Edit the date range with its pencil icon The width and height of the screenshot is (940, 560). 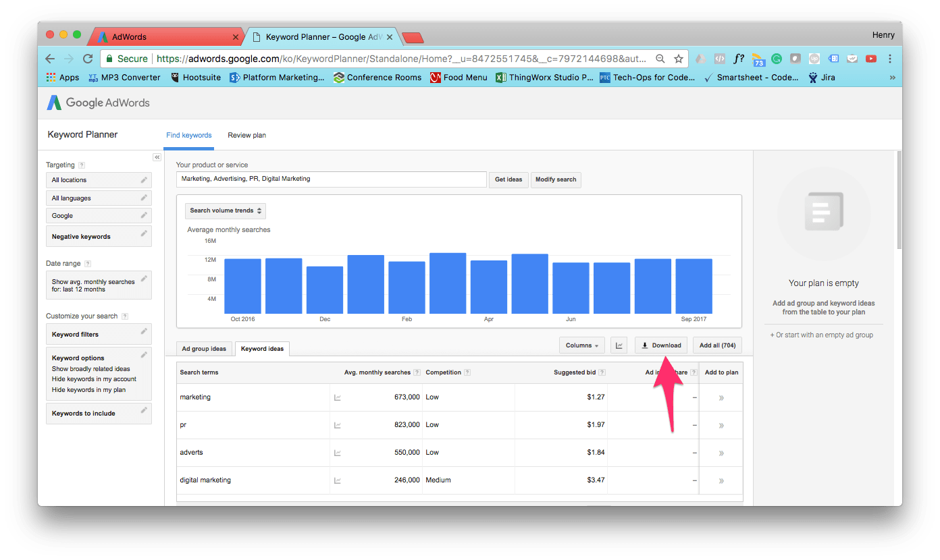pyautogui.click(x=144, y=278)
